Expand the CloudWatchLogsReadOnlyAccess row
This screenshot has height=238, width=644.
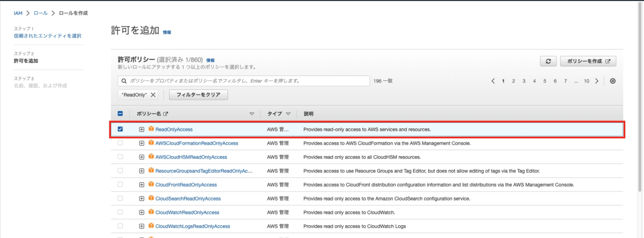click(142, 226)
